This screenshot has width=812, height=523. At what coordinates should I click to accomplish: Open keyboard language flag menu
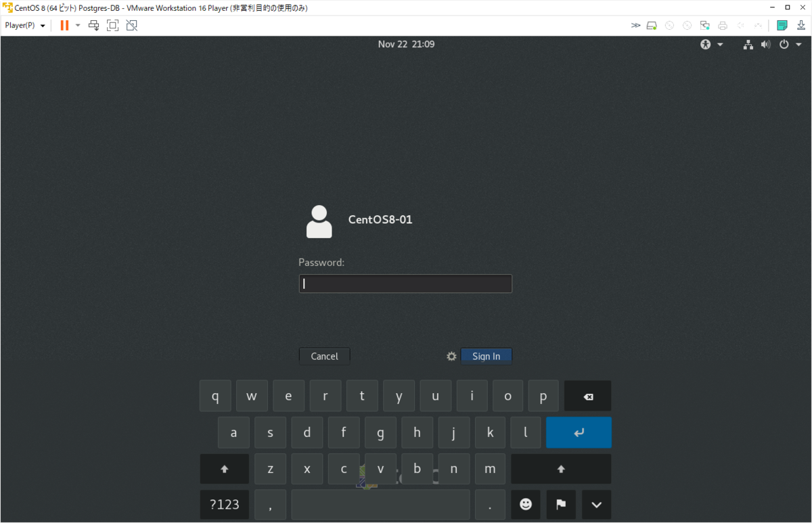[561, 505]
